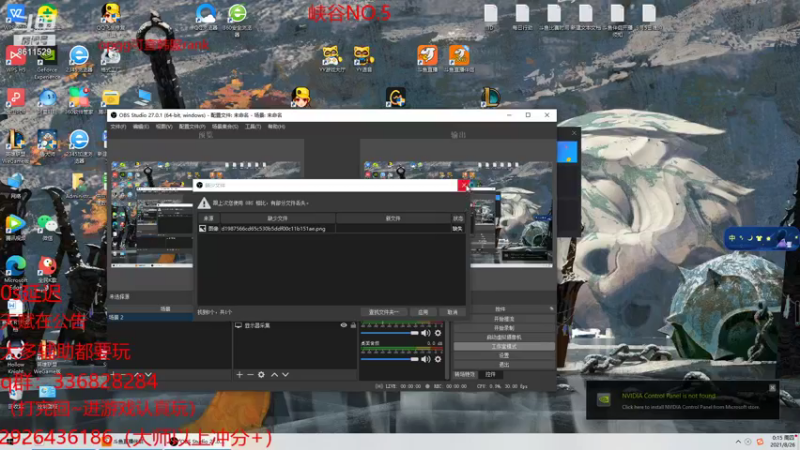Add a new source with plus icon

tap(239, 374)
